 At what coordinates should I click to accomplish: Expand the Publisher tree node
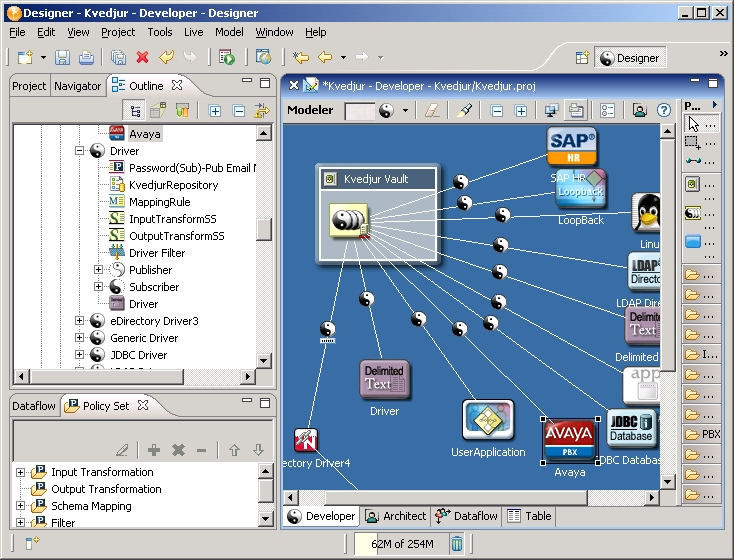[x=98, y=270]
